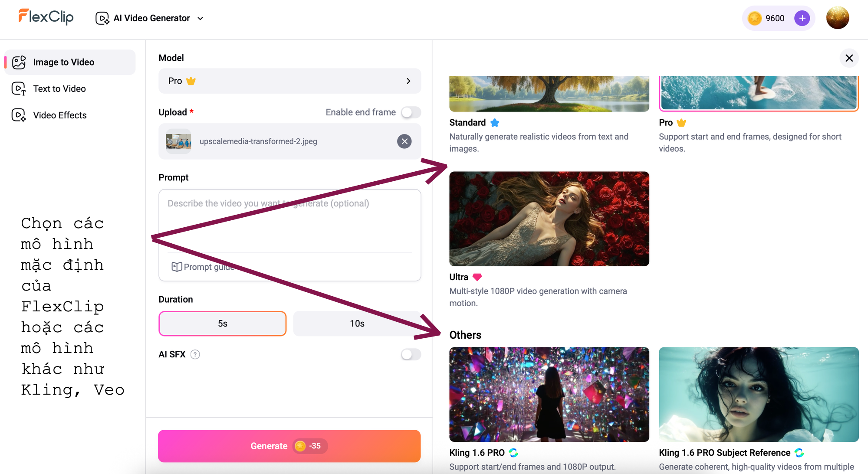Click the purple plus add-credits button
Image resolution: width=868 pixels, height=474 pixels.
[802, 18]
